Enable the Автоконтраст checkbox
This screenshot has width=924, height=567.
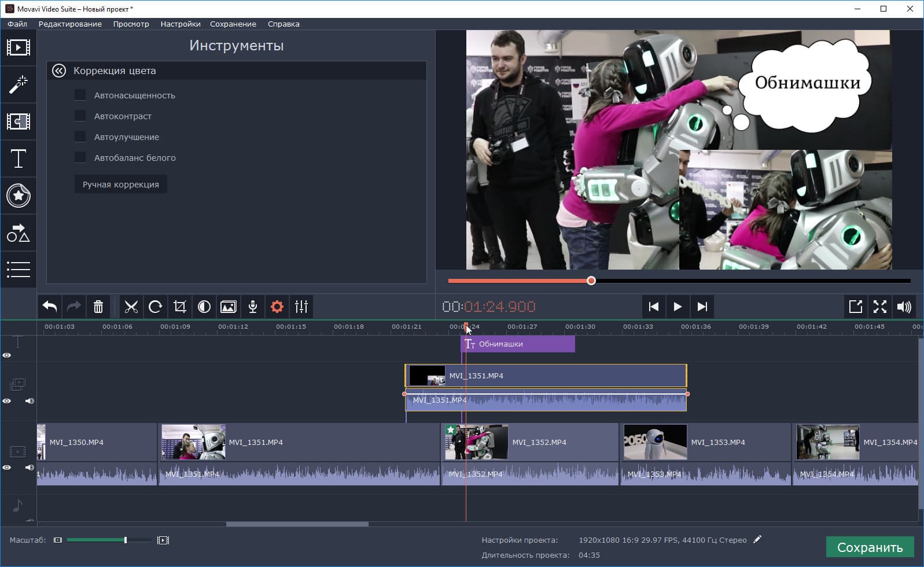pos(80,116)
